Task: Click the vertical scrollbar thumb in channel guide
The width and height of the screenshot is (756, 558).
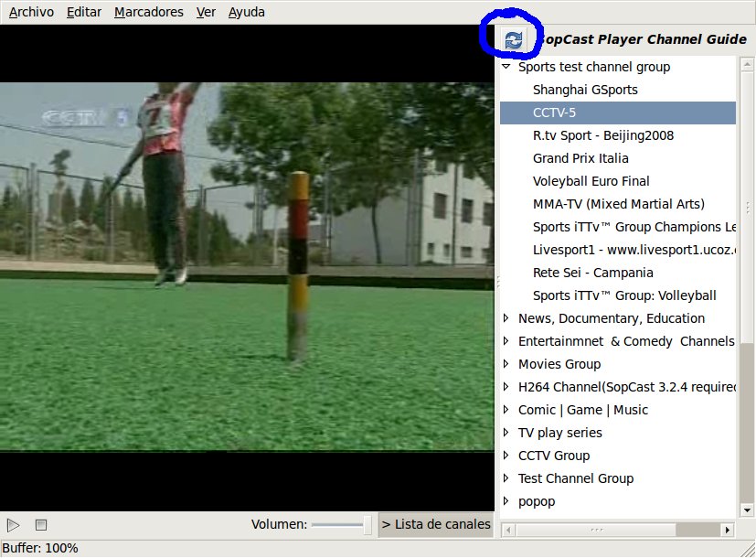Action: tap(747, 208)
